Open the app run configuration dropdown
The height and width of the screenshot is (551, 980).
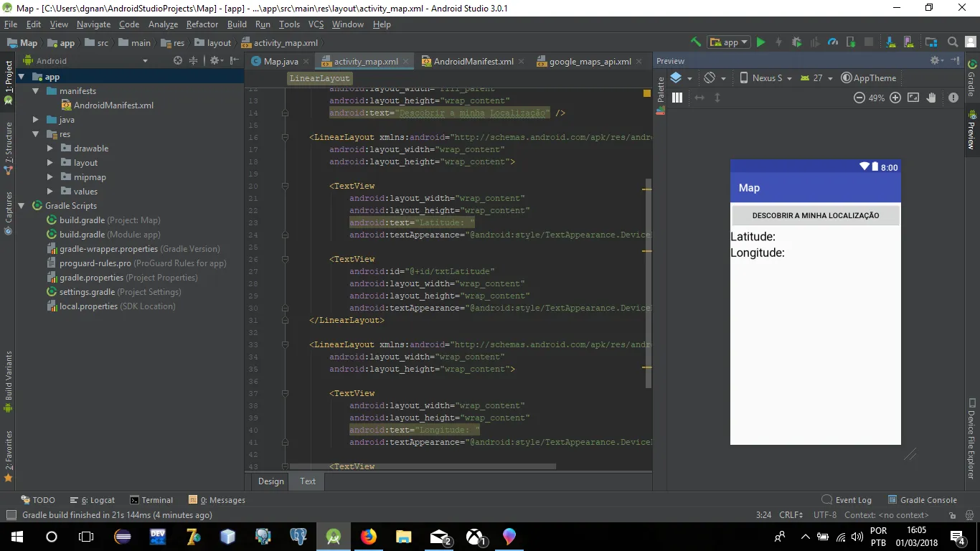click(728, 42)
